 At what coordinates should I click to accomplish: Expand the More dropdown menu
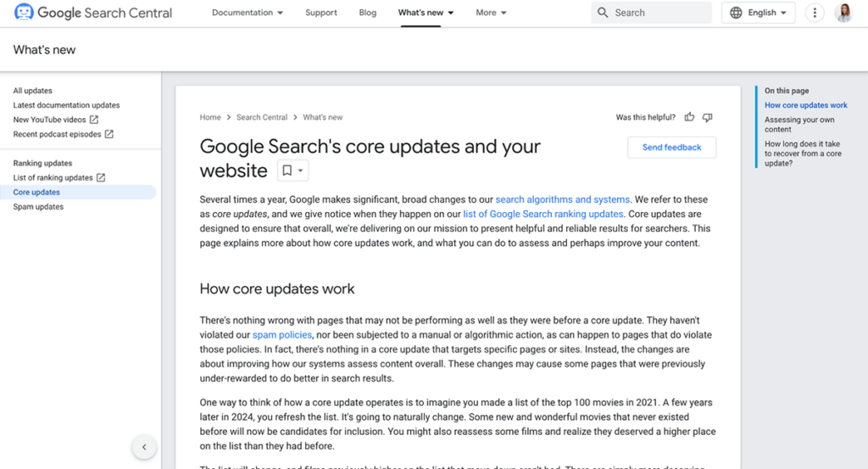[x=491, y=12]
